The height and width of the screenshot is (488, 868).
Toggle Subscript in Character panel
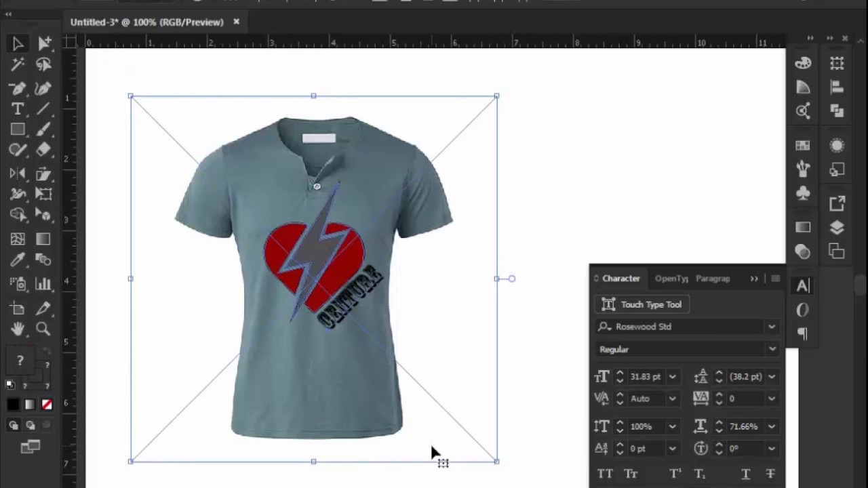(700, 474)
